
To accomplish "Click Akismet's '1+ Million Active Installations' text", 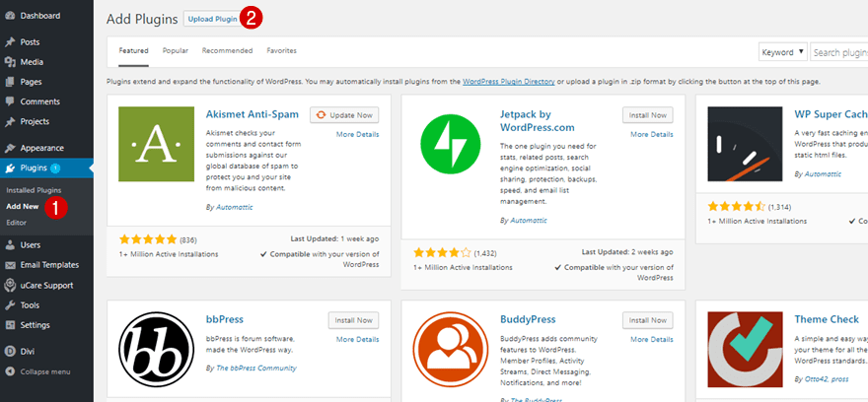I will click(x=169, y=254).
